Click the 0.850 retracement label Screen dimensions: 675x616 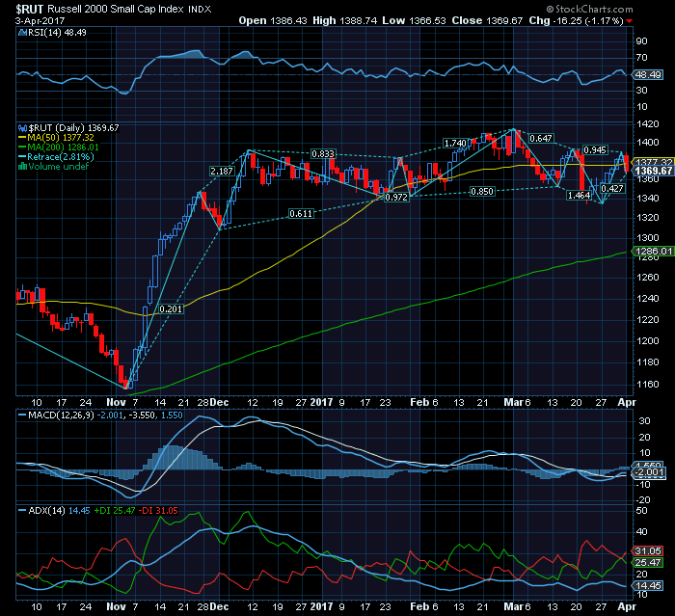(482, 191)
